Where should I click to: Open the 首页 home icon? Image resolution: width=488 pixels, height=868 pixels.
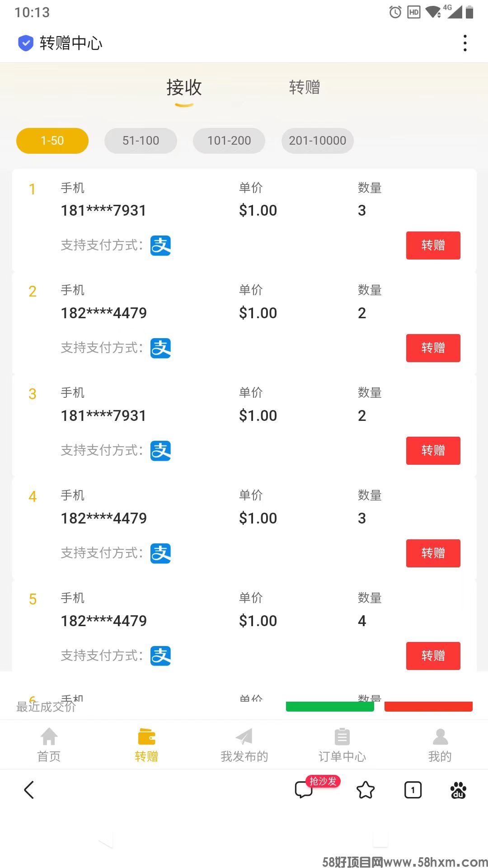coord(49,737)
